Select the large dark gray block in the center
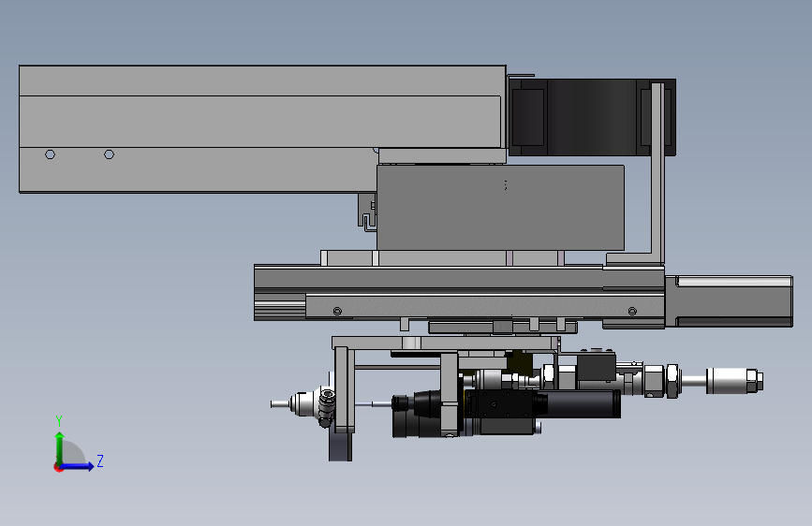 click(500, 208)
